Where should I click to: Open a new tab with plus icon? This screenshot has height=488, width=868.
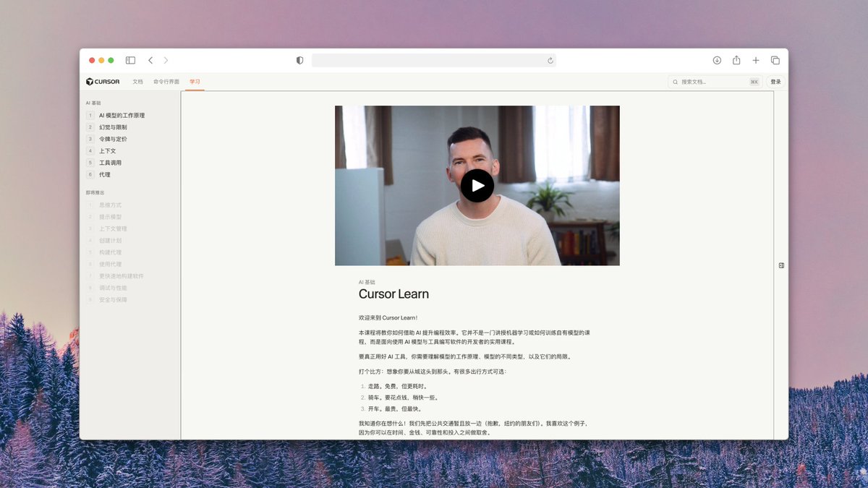click(756, 60)
